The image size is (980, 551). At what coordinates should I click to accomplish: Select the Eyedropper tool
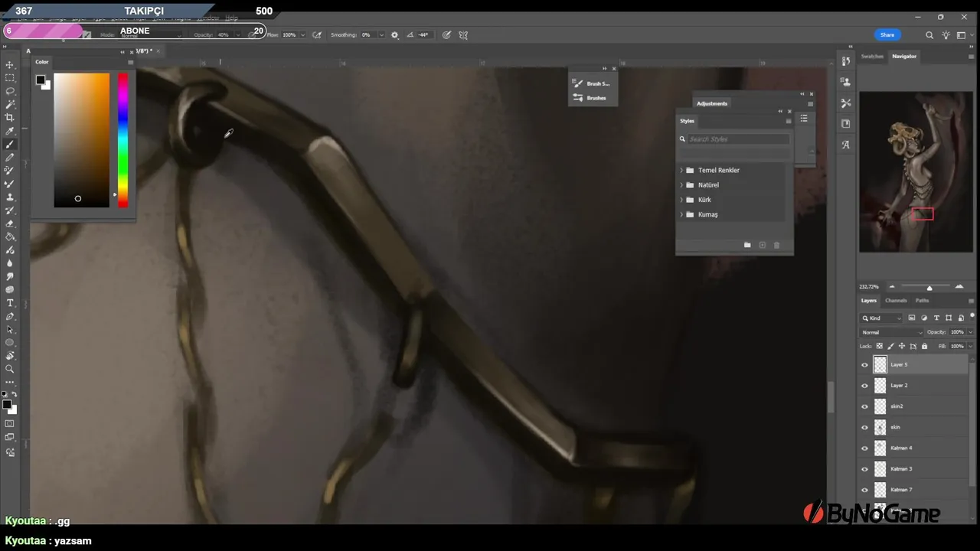[10, 131]
